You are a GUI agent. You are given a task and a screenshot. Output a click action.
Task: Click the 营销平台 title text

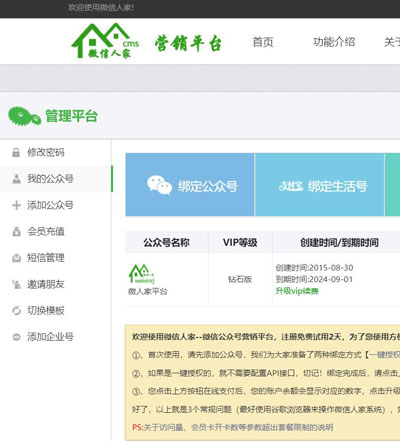click(x=188, y=43)
